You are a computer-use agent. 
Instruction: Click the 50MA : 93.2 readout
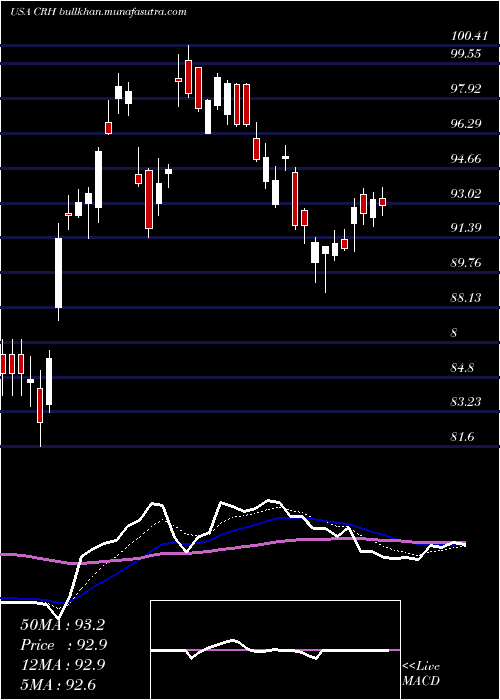click(x=62, y=625)
